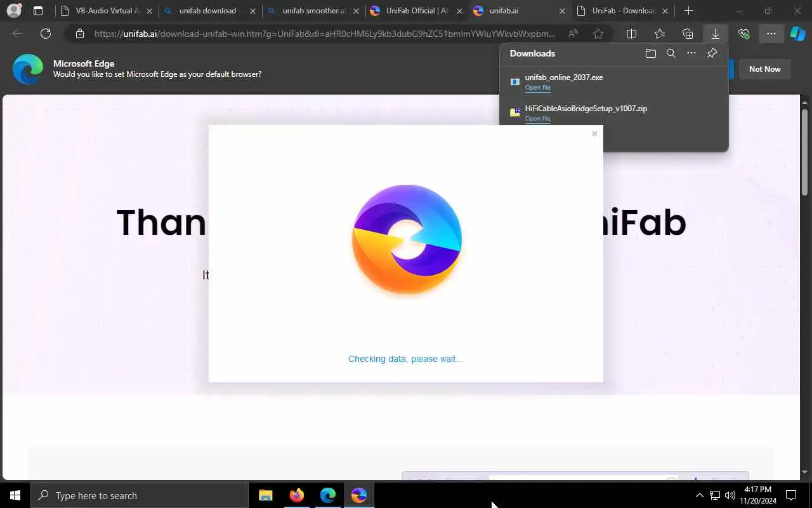Open Edge Settings and more menu
The width and height of the screenshot is (812, 508).
[771, 34]
